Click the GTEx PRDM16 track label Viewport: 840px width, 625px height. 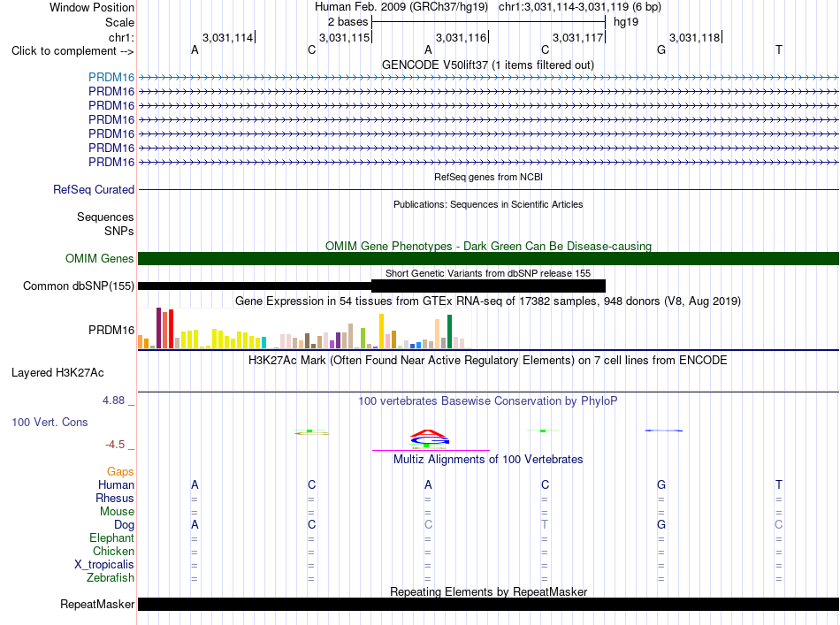pos(111,330)
